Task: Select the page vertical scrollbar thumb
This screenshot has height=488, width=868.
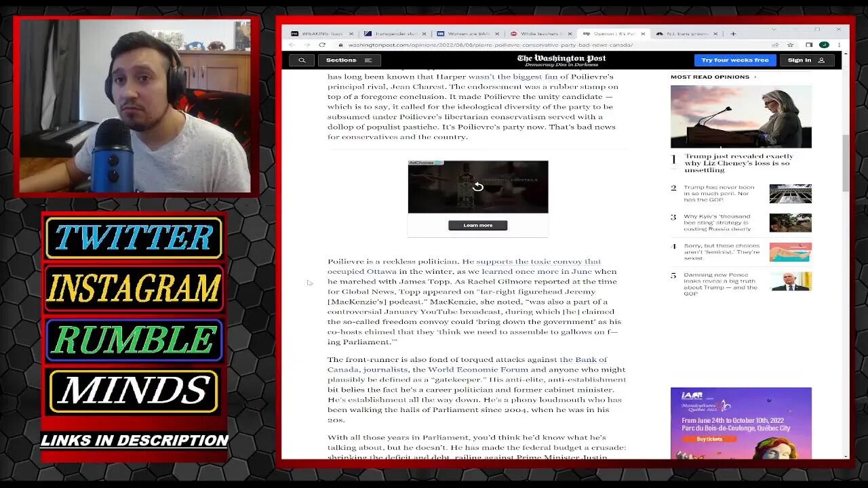Action: click(845, 163)
